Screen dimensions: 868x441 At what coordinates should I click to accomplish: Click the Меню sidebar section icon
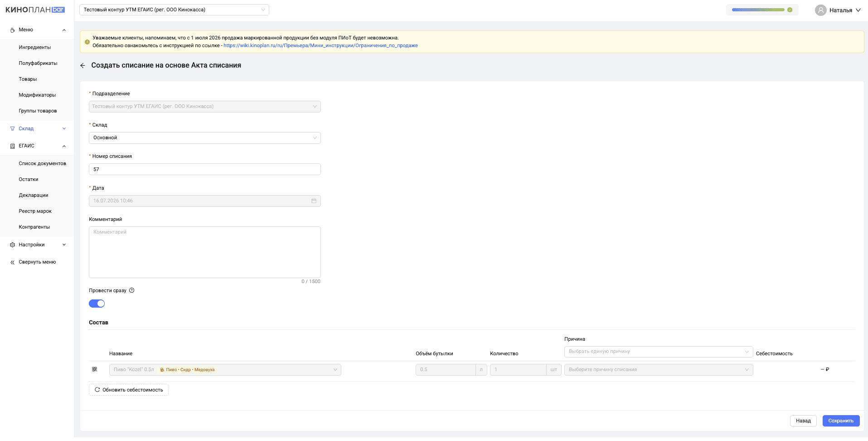coord(12,30)
